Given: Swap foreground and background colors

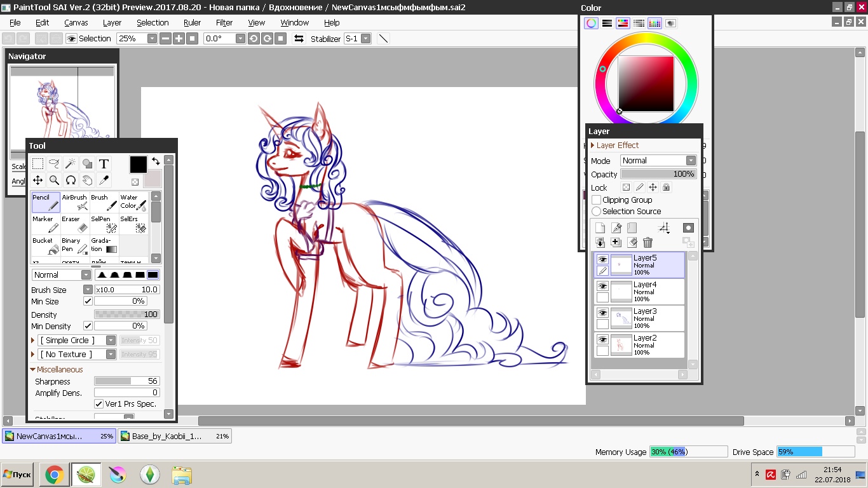Looking at the screenshot, I should 156,161.
